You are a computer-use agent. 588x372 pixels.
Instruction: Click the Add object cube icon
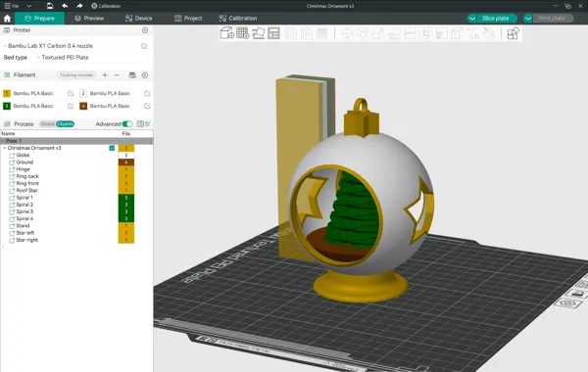[227, 33]
